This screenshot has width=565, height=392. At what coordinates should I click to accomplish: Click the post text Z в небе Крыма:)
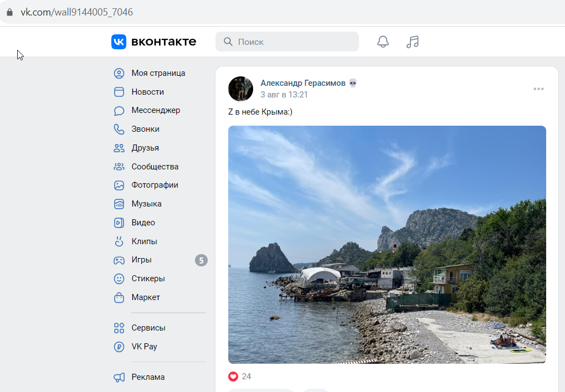pyautogui.click(x=260, y=112)
